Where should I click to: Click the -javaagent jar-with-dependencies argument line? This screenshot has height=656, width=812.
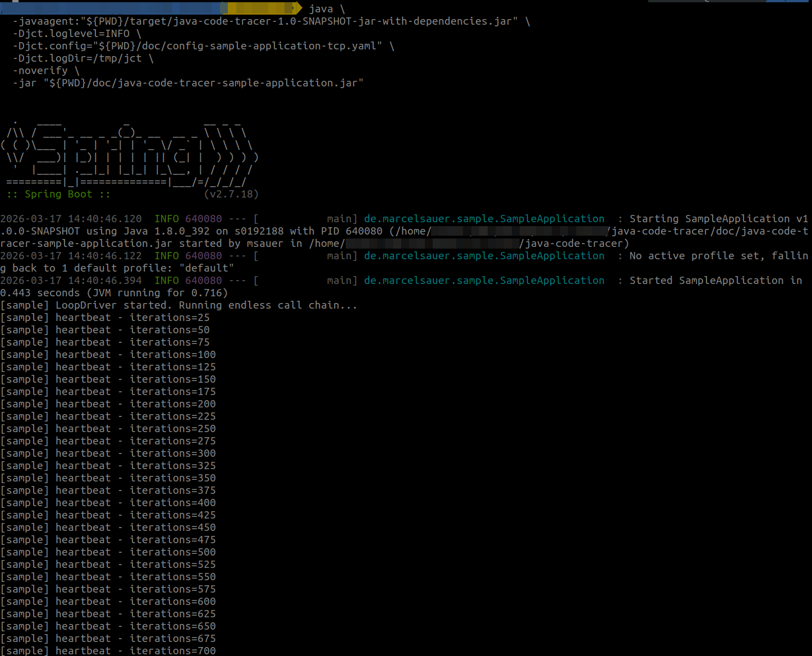click(x=272, y=21)
